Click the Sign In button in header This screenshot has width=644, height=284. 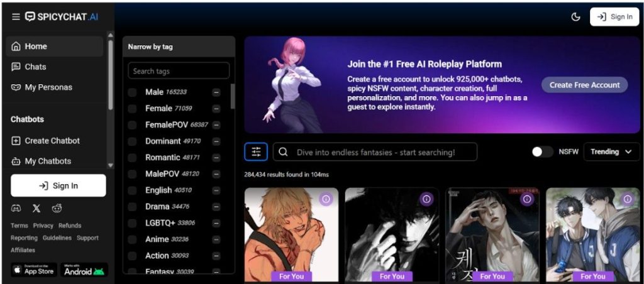(x=614, y=17)
